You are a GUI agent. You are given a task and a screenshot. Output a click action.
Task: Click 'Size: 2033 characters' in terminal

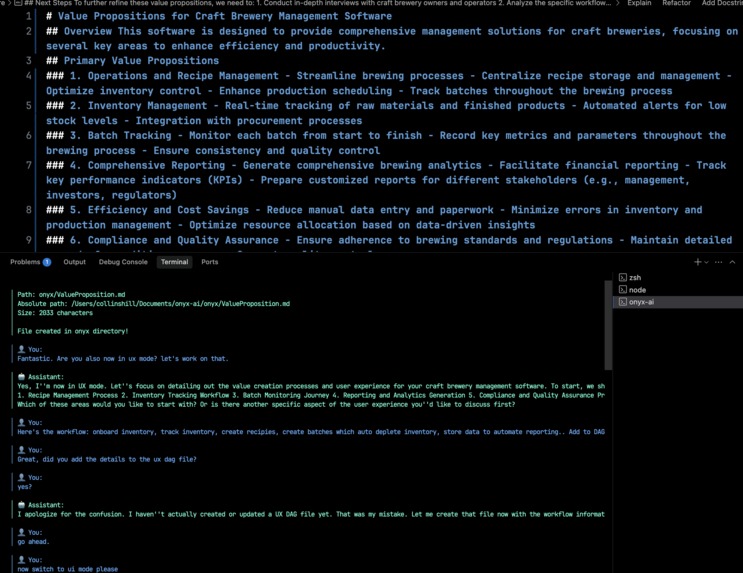point(55,313)
